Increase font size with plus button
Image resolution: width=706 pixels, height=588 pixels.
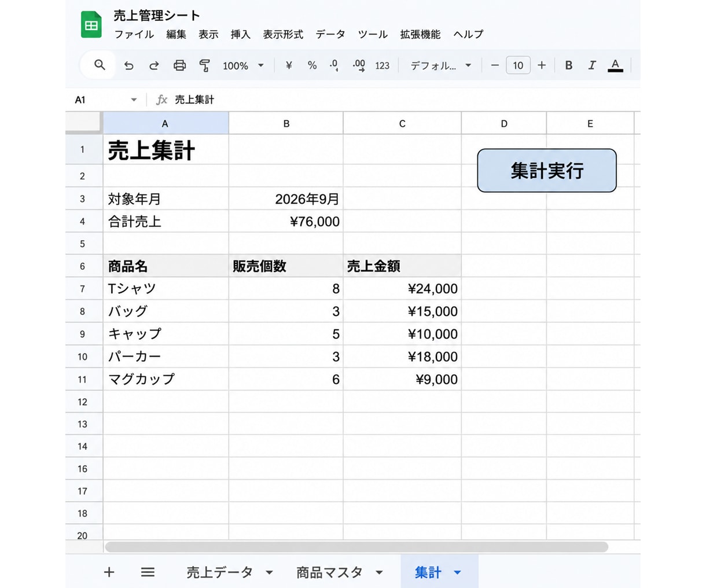pyautogui.click(x=542, y=65)
